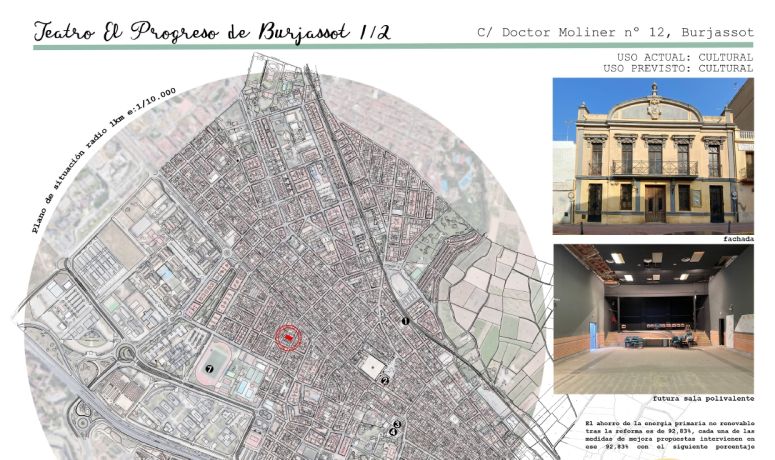Click map marker number 3
Screen dimensions: 775x460
point(397,424)
